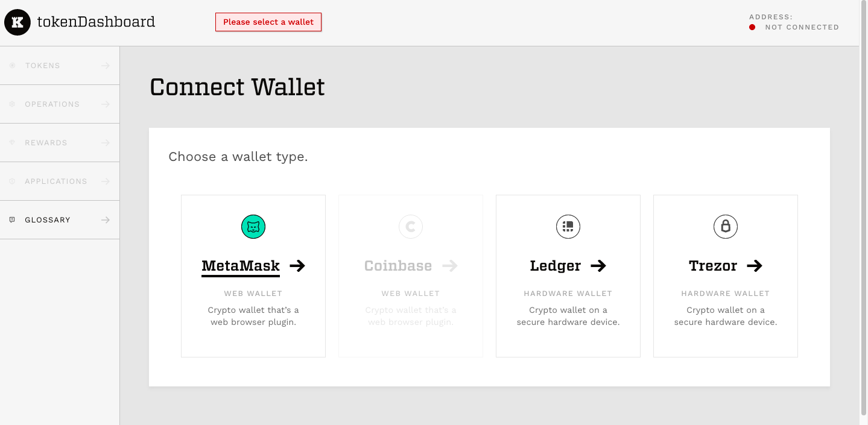Click the Trezor padlock icon
The height and width of the screenshot is (425, 868).
point(725,227)
